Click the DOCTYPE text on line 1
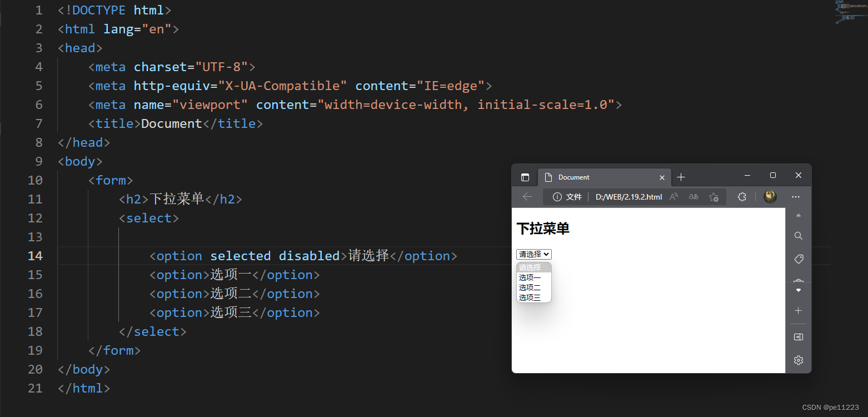Viewport: 868px width, 417px height. click(99, 10)
